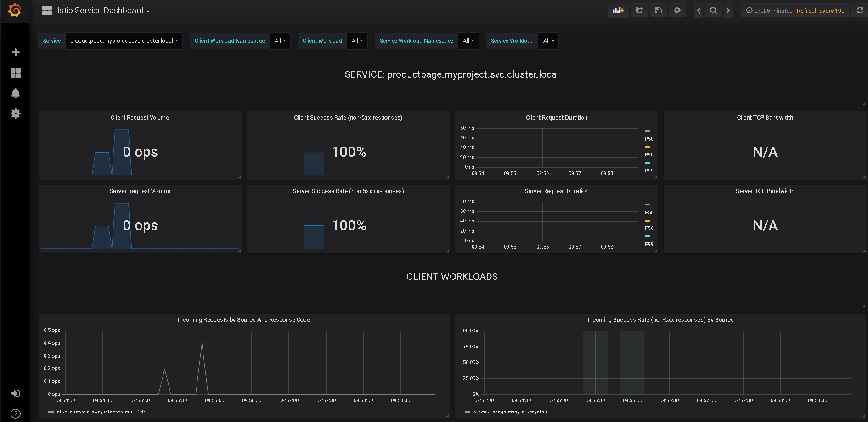The image size is (868, 422).
Task: Open Client Success Rate panel title menu
Action: 348,118
